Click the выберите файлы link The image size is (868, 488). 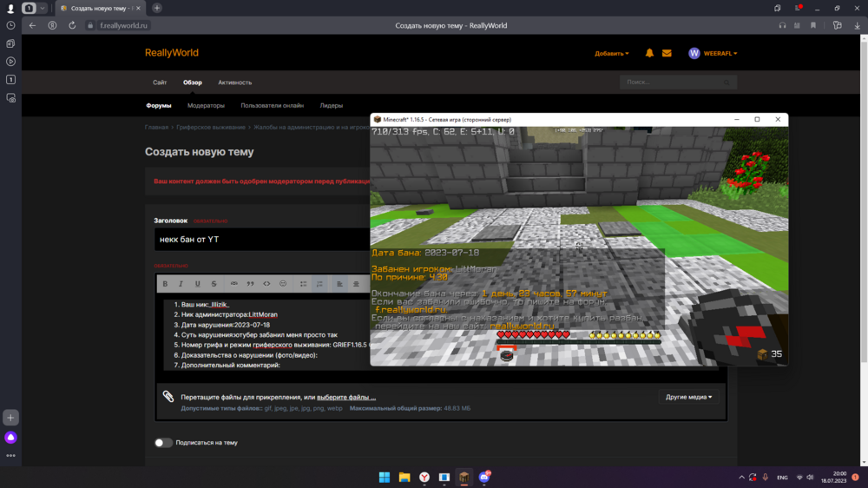[346, 397]
